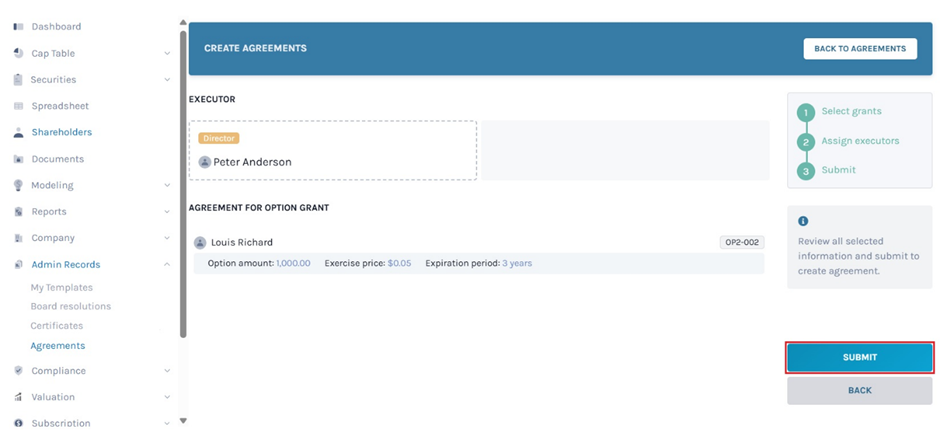Click Peter Anderson's avatar icon
This screenshot has height=443, width=940.
pos(205,162)
